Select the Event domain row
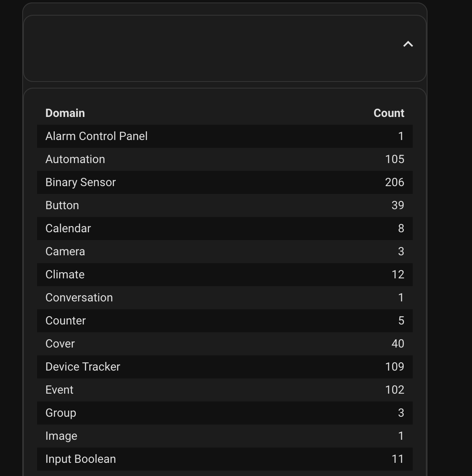 (x=225, y=390)
